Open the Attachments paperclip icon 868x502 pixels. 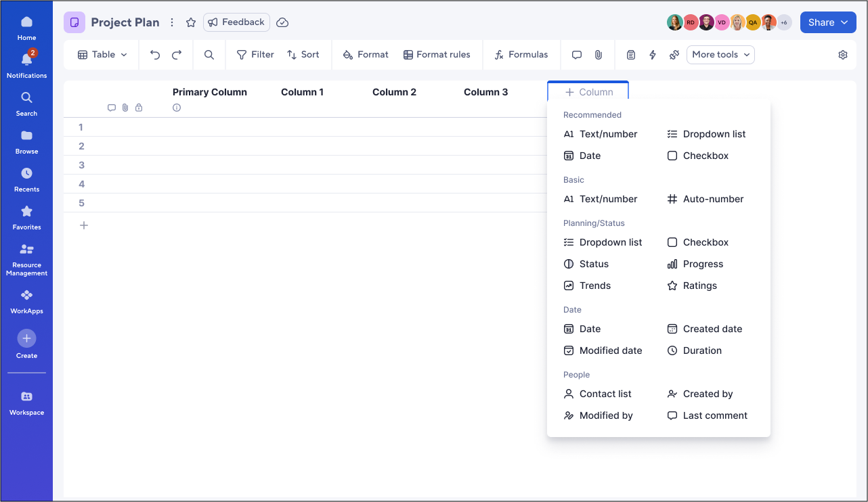(x=597, y=54)
